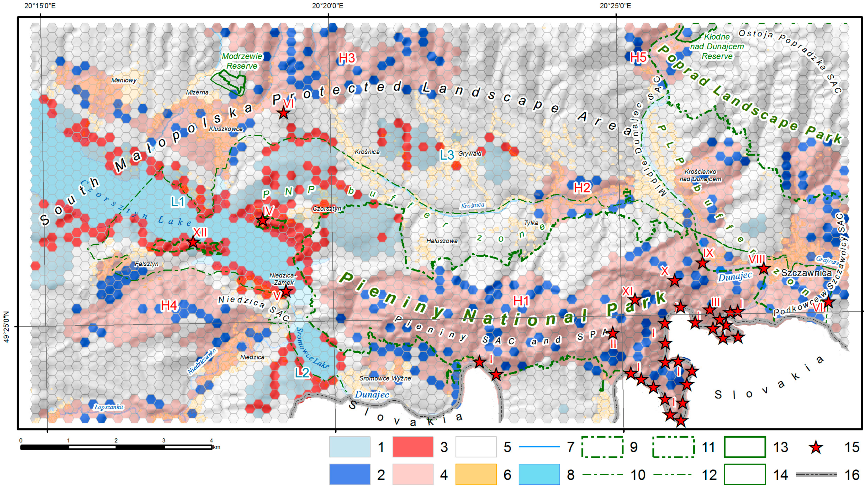
Task: Select the star marker labeled VII
Action: point(828,302)
